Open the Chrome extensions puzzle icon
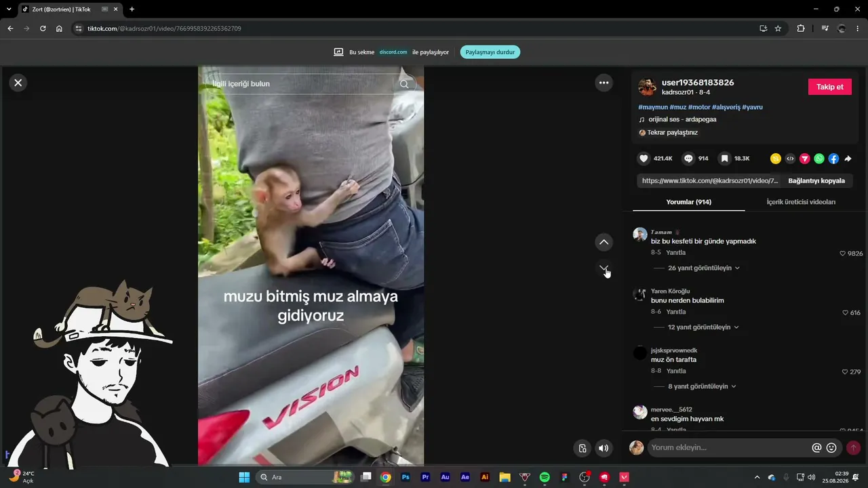This screenshot has height=488, width=868. [x=801, y=28]
